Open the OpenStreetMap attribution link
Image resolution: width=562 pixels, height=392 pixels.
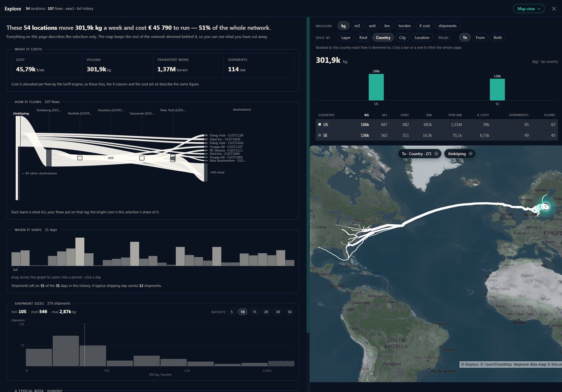click(x=496, y=364)
